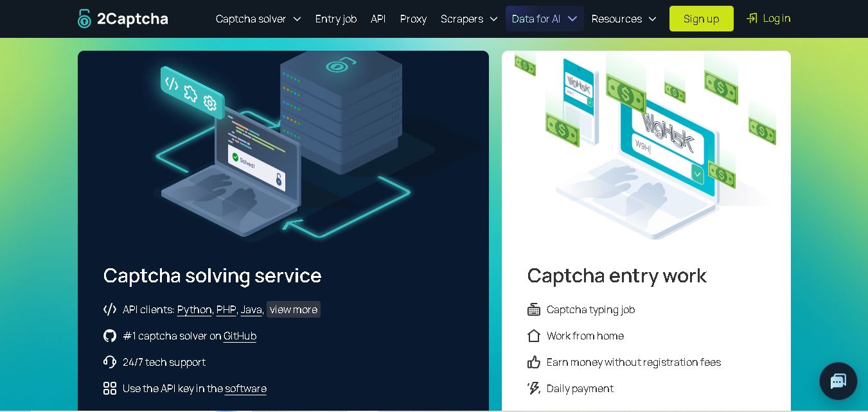Click the view more button

(294, 309)
